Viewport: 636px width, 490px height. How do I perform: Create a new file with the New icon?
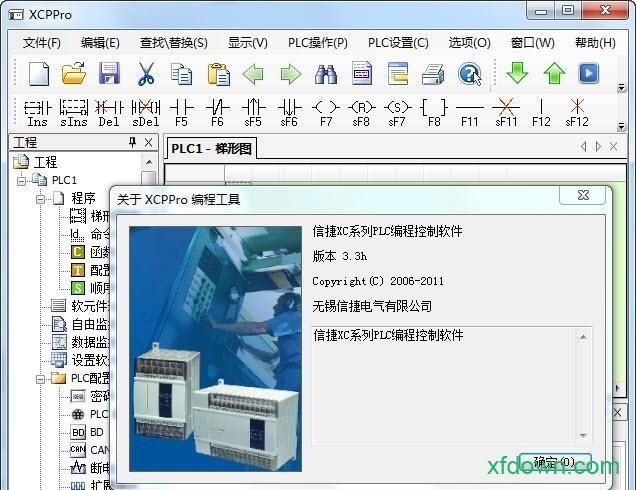coord(39,74)
